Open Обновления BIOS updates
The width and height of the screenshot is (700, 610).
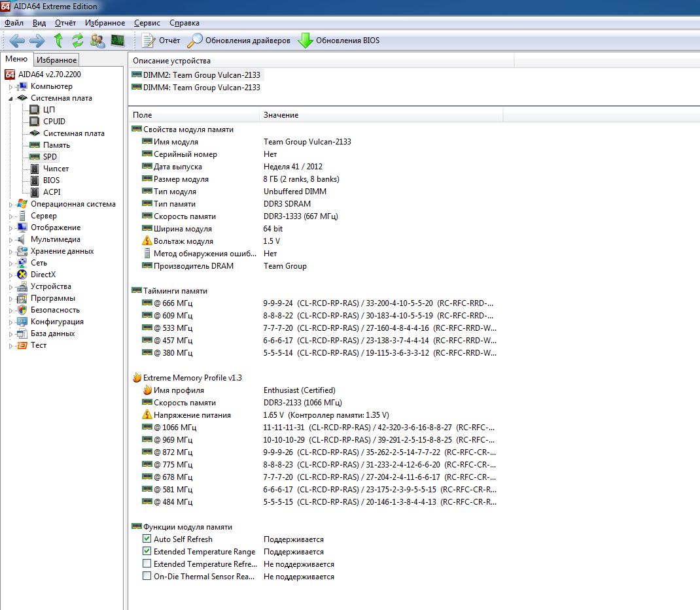pyautogui.click(x=339, y=41)
